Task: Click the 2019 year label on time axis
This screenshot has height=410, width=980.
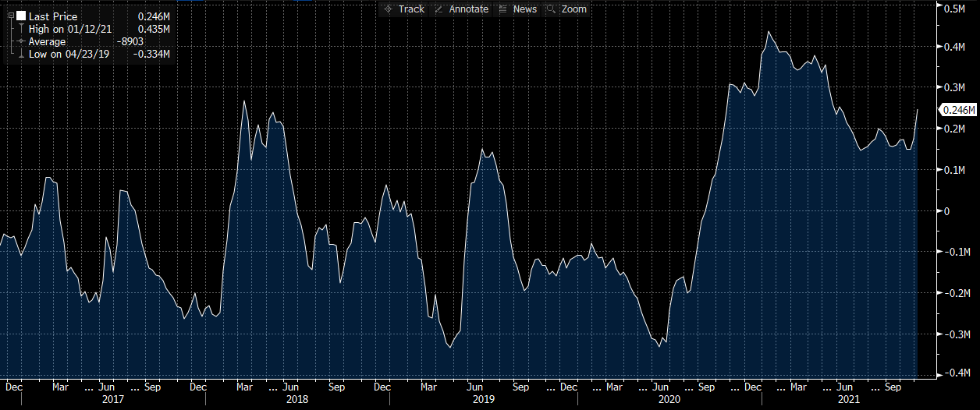Action: [x=482, y=399]
